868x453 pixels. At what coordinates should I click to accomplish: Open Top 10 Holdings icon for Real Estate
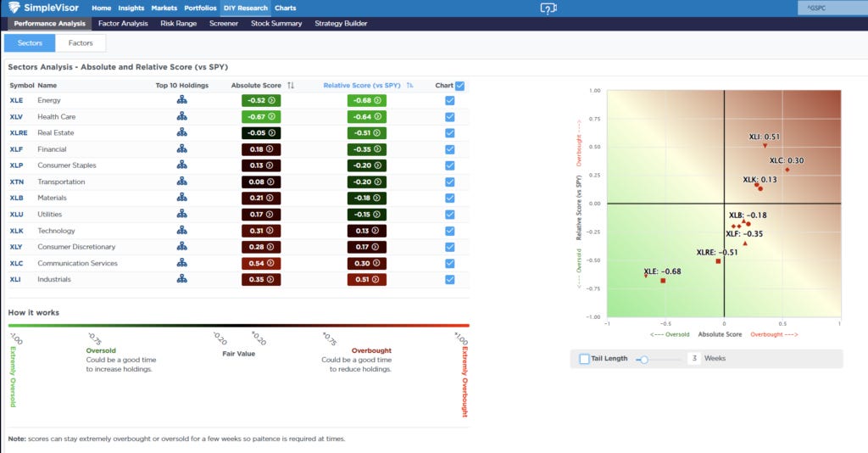(x=181, y=132)
